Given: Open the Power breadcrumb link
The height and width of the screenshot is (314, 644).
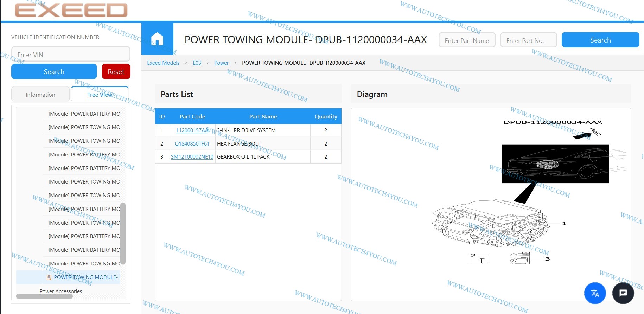Looking at the screenshot, I should [x=222, y=63].
